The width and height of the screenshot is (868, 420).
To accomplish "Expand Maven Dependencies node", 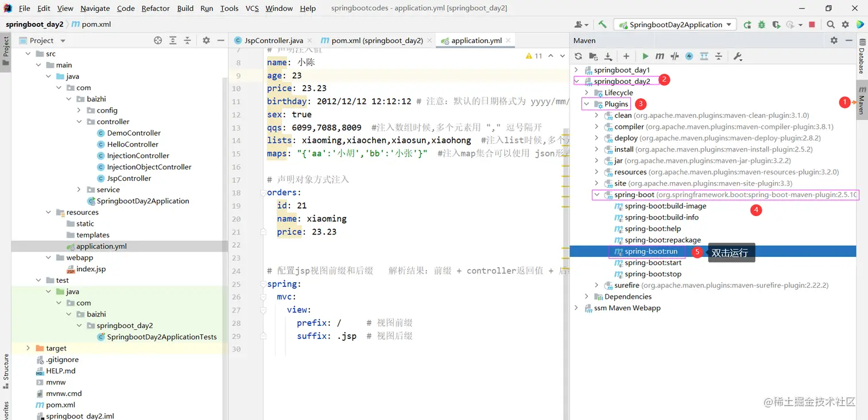I will [x=586, y=296].
